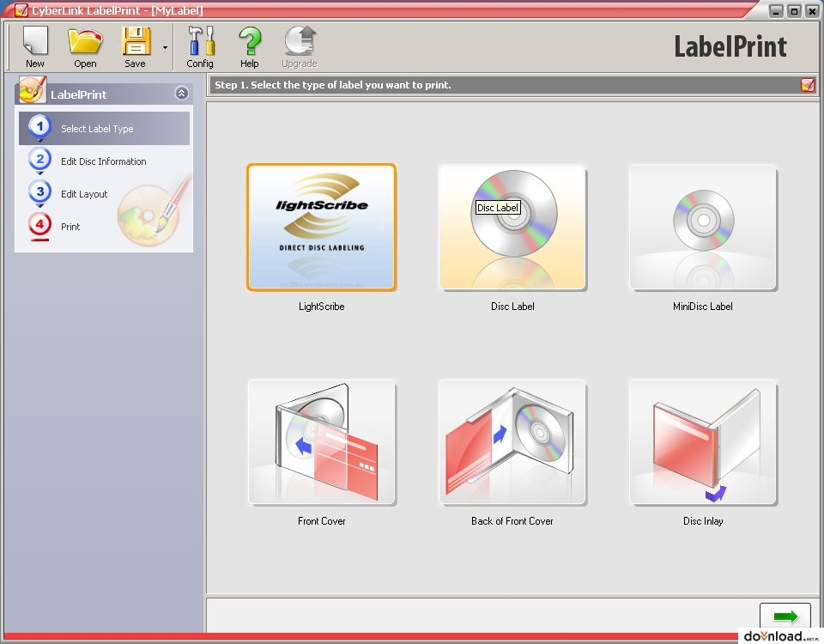Go to step 1 Select Label Type
This screenshot has height=644, width=824.
(104, 128)
